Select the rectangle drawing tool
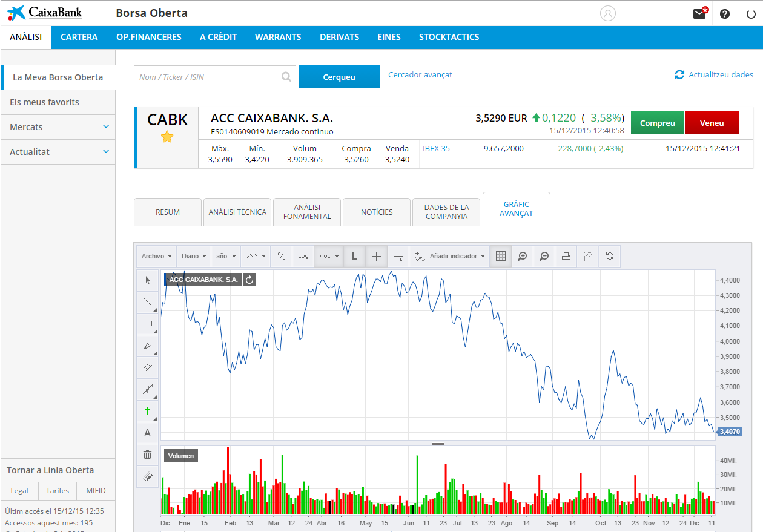Screen dimensions: 763x532 point(147,324)
